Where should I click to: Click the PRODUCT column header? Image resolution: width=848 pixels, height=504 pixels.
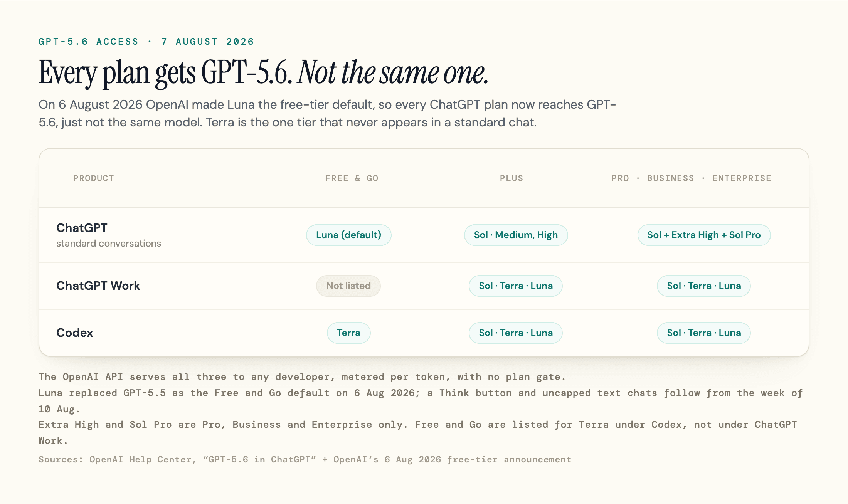click(94, 178)
